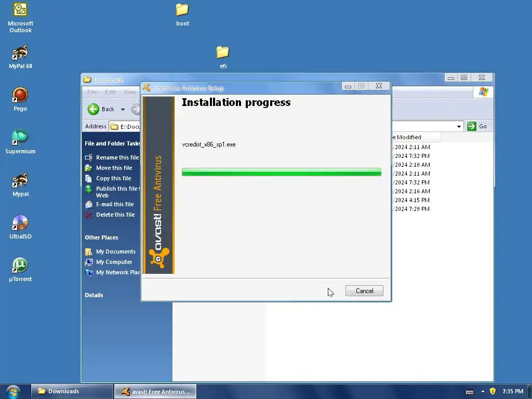Select the efi folder on desktop
The width and height of the screenshot is (532, 399).
223,57
